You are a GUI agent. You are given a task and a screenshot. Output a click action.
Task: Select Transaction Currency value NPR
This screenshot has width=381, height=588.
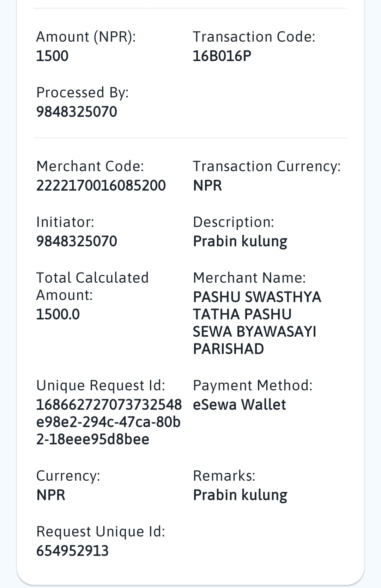[x=207, y=186]
